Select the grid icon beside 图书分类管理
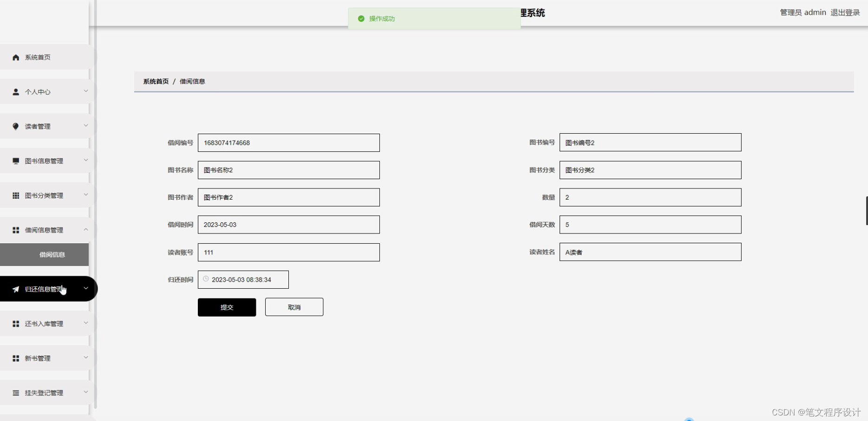868x421 pixels. pyautogui.click(x=15, y=195)
